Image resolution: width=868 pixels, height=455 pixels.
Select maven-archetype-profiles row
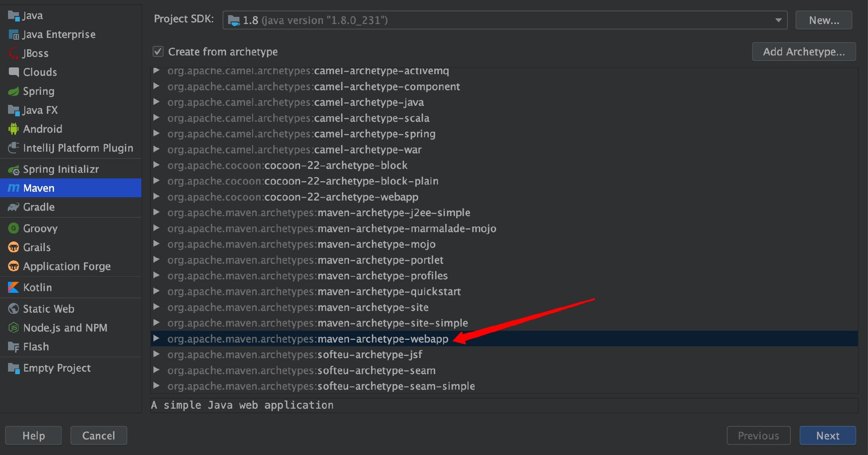[504, 276]
